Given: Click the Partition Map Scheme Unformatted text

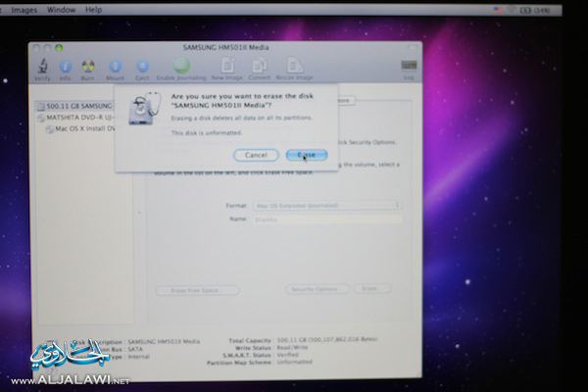Looking at the screenshot, I should (x=294, y=362).
